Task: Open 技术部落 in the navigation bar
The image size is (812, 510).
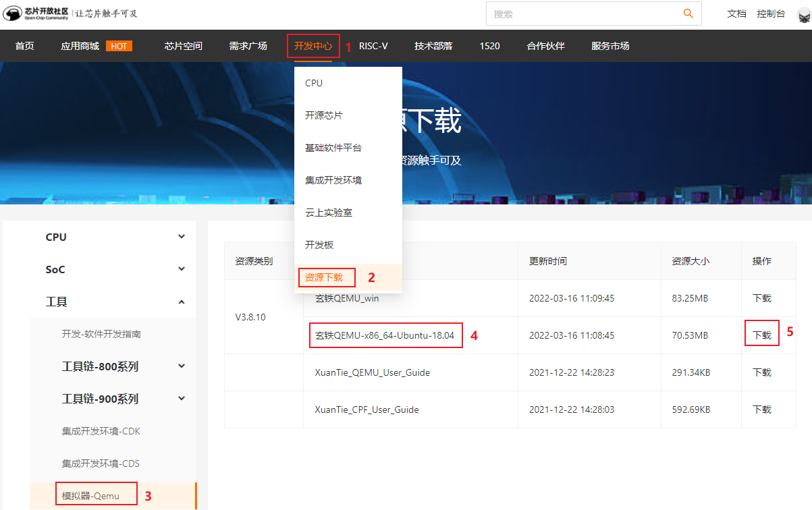Action: click(x=433, y=46)
